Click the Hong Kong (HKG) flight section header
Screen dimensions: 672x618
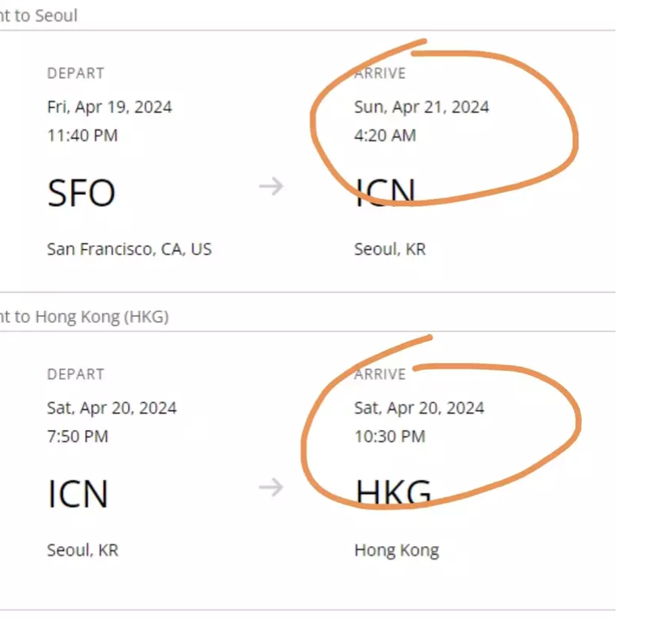tap(84, 317)
